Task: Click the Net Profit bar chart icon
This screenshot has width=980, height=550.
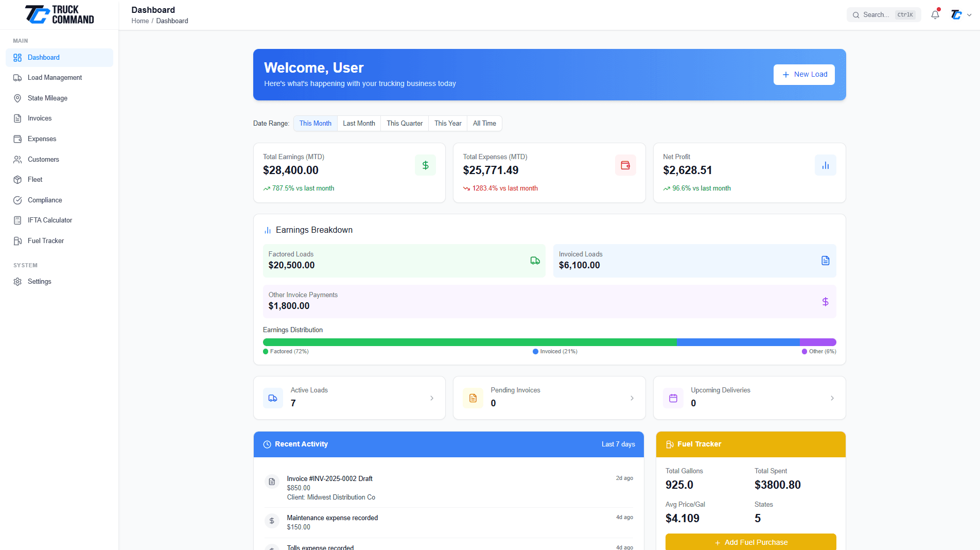Action: [825, 165]
